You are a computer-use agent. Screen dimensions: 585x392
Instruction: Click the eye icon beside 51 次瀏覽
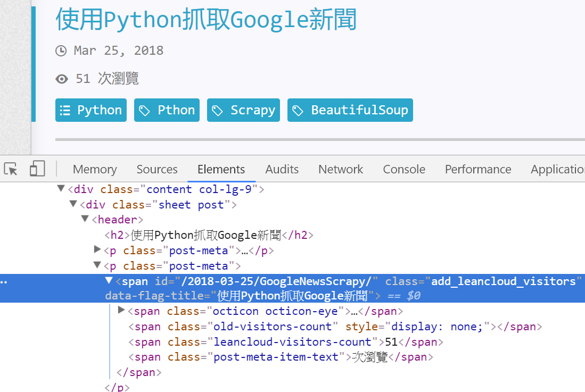coord(62,79)
